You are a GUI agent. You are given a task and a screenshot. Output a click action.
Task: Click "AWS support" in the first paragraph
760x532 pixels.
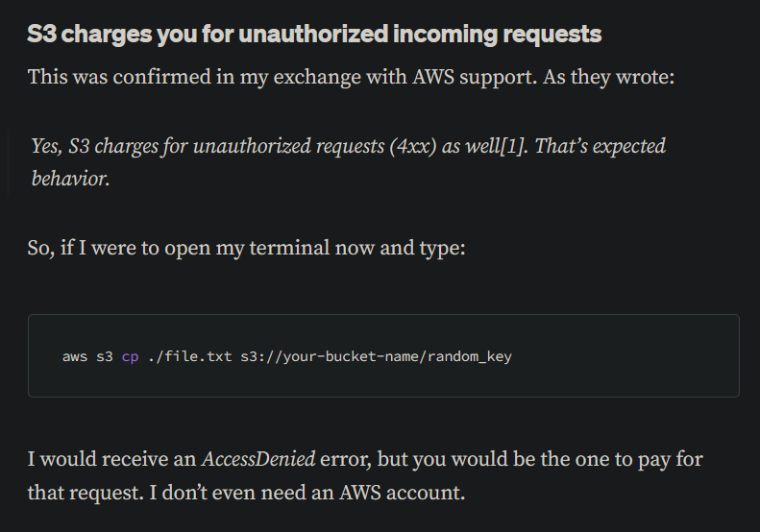[475, 77]
